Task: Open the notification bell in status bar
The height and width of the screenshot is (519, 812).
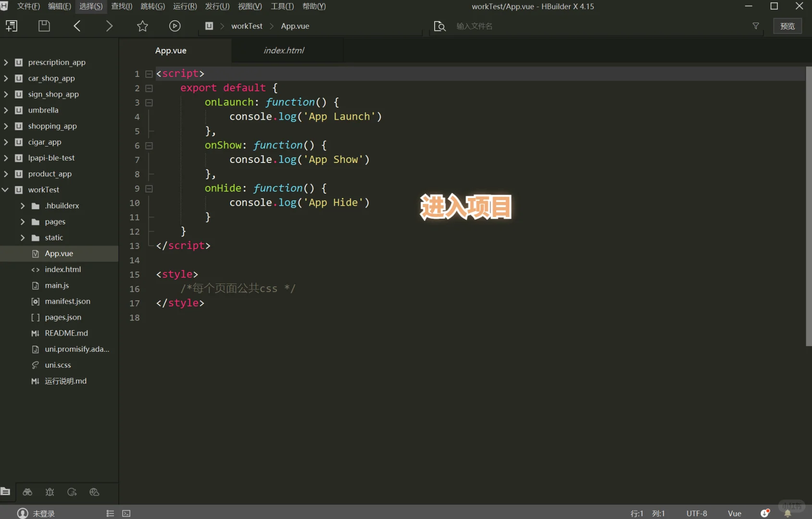Action: [x=787, y=513]
